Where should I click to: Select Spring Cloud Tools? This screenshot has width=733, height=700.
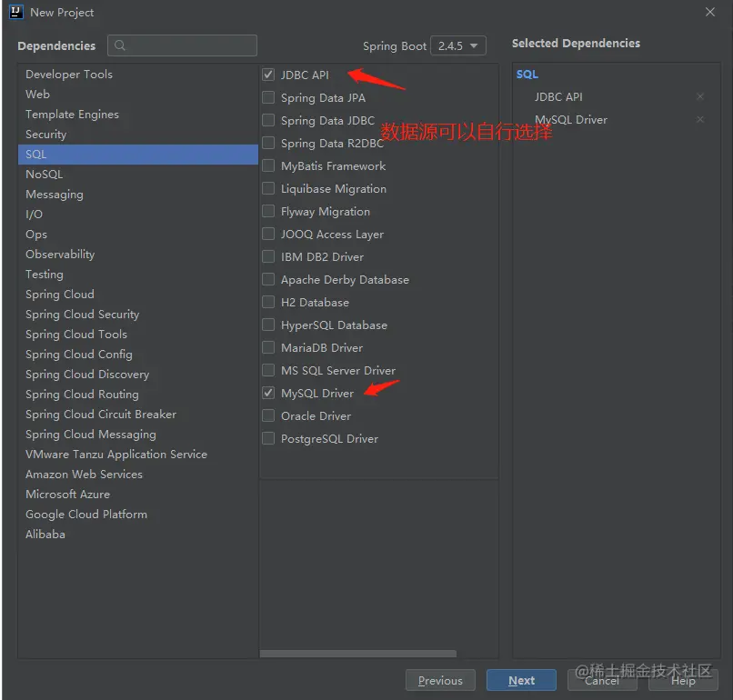tap(138, 335)
